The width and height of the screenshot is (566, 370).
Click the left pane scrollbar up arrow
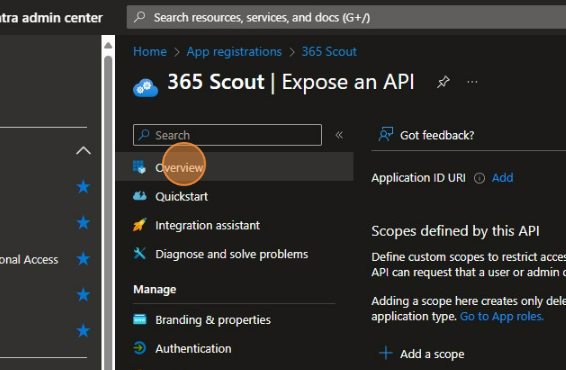click(x=108, y=45)
